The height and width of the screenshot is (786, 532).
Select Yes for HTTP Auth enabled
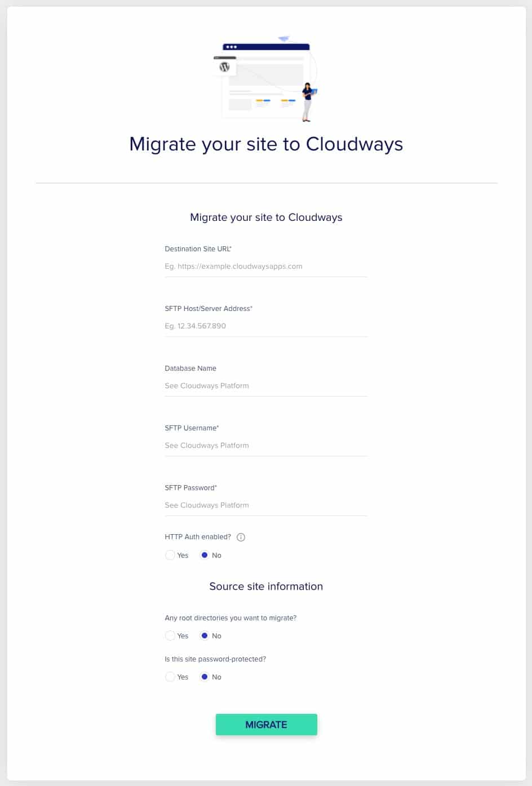pyautogui.click(x=170, y=556)
